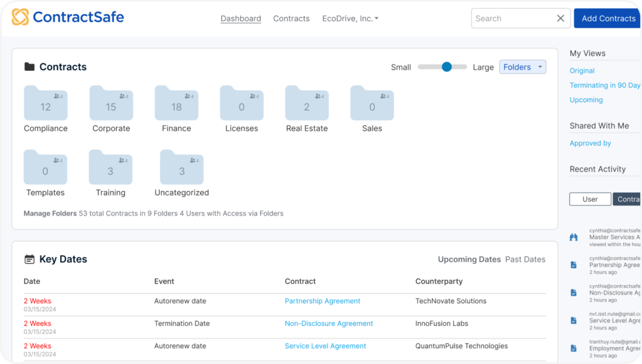Open the Dashboard menu item
This screenshot has height=364, width=642.
point(241,19)
